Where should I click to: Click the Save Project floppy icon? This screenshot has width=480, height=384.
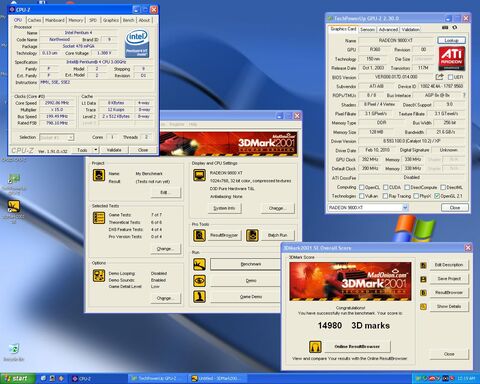pyautogui.click(x=423, y=279)
